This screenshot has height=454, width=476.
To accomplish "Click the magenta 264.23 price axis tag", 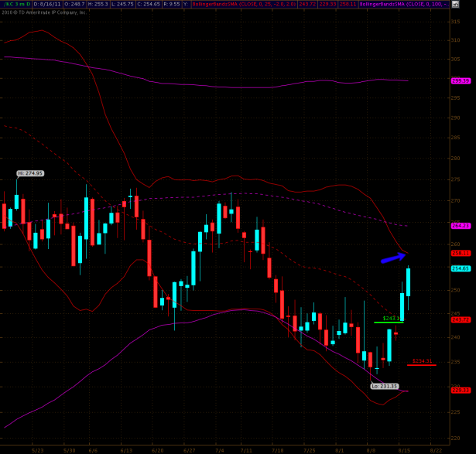I will tap(461, 225).
